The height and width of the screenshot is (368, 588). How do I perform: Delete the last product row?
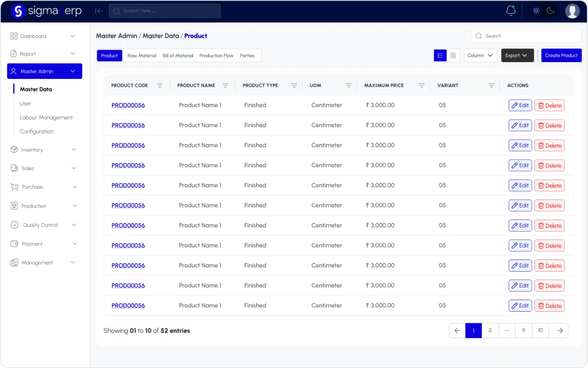550,306
